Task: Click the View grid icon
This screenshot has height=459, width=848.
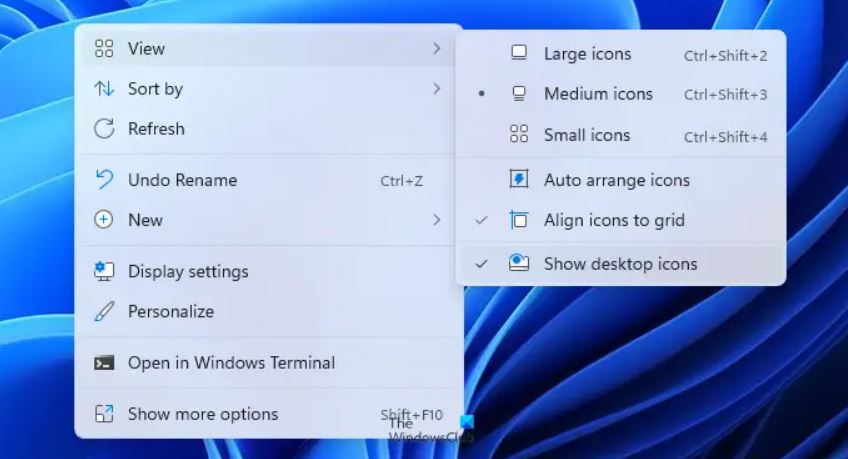Action: [x=104, y=48]
